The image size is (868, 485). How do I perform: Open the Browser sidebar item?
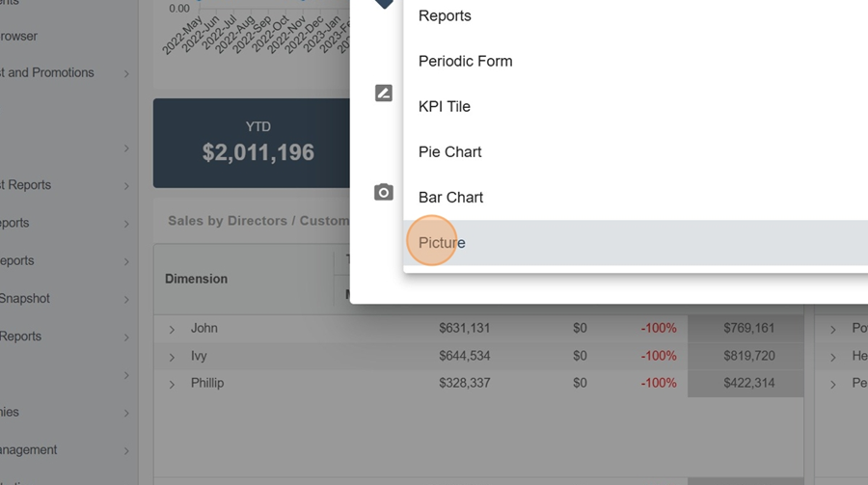[19, 37]
